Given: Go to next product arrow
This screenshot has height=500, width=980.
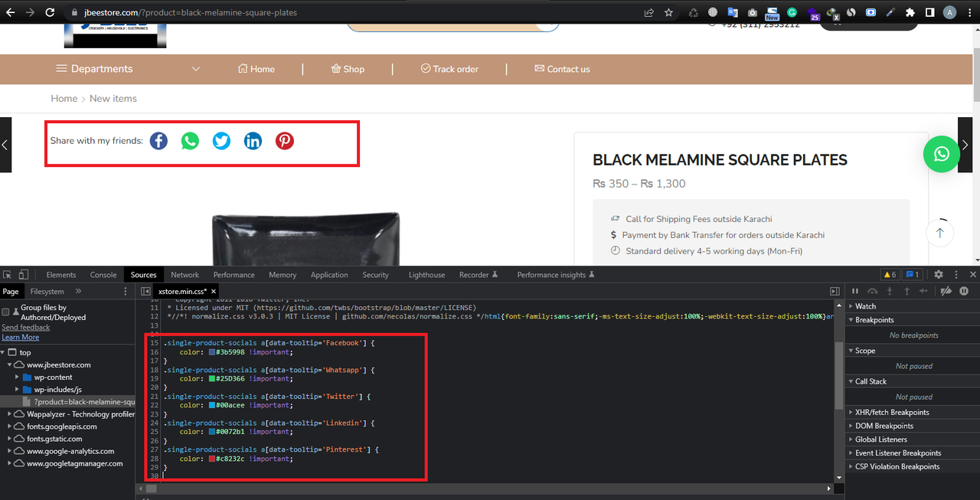Looking at the screenshot, I should tap(965, 145).
